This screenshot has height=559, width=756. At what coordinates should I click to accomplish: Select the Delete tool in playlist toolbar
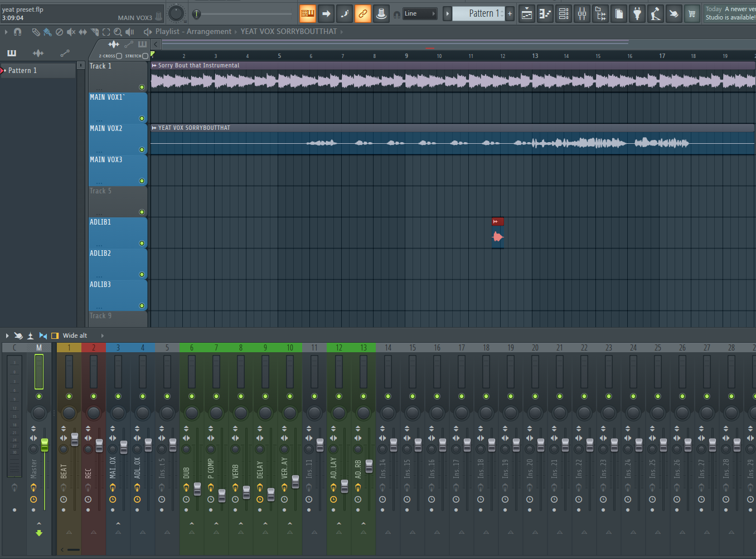(x=59, y=32)
